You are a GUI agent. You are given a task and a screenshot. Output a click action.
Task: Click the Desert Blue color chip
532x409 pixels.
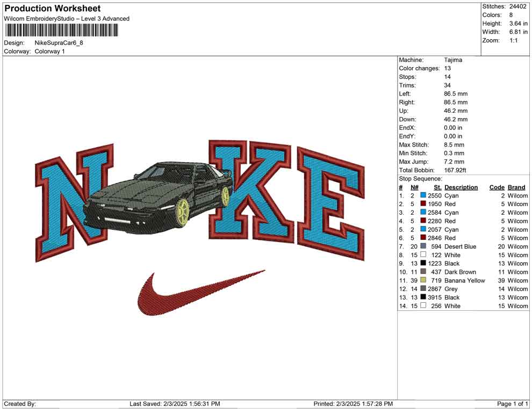tap(423, 246)
